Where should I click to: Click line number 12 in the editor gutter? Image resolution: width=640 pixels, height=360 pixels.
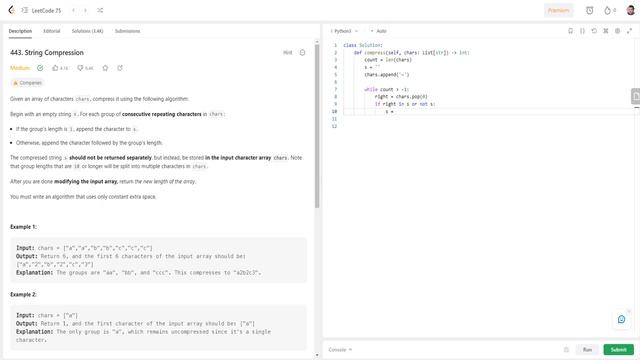pyautogui.click(x=334, y=127)
